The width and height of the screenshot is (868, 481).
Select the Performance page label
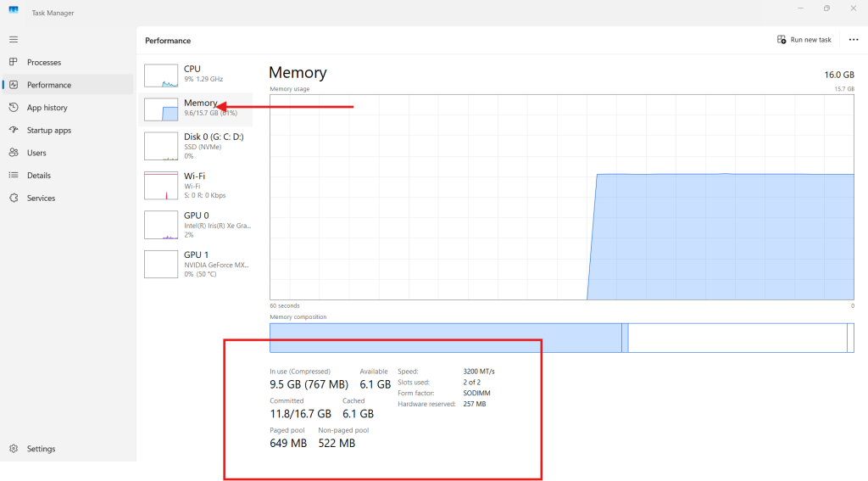[x=48, y=85]
